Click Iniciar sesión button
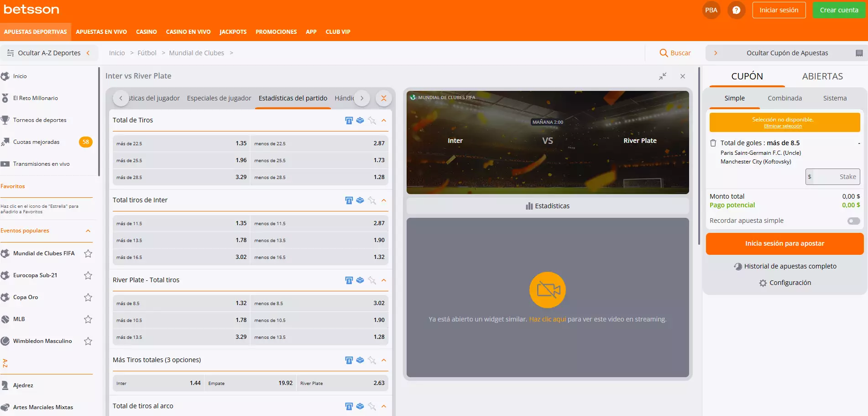The height and width of the screenshot is (416, 868). (779, 10)
